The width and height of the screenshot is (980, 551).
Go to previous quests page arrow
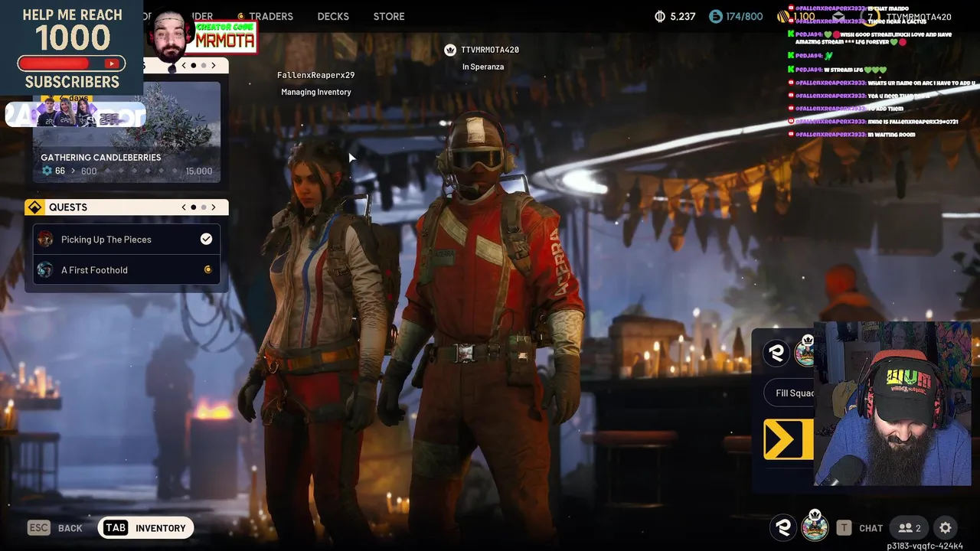184,207
